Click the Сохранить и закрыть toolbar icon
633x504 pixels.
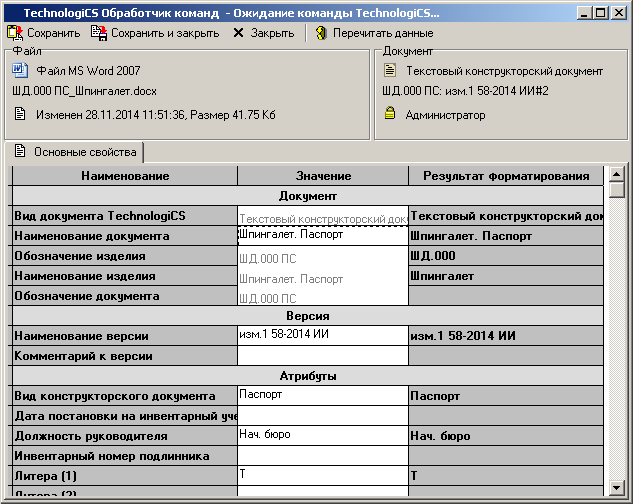coord(99,33)
